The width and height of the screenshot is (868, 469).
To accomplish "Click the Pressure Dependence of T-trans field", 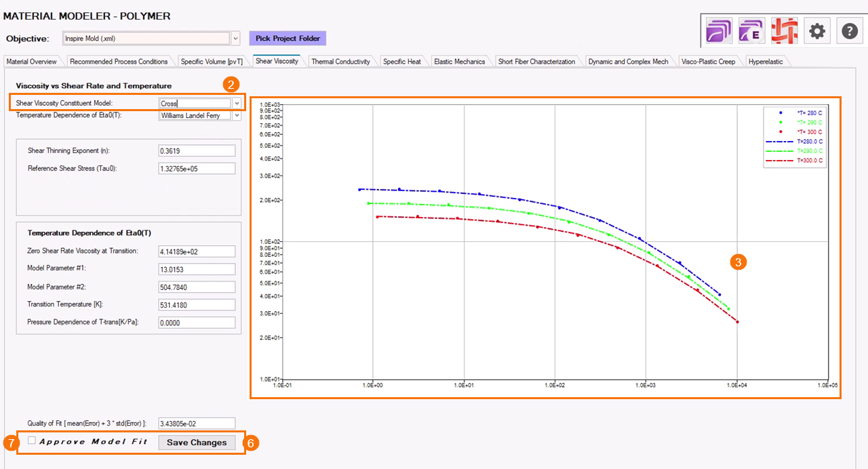I will (197, 323).
